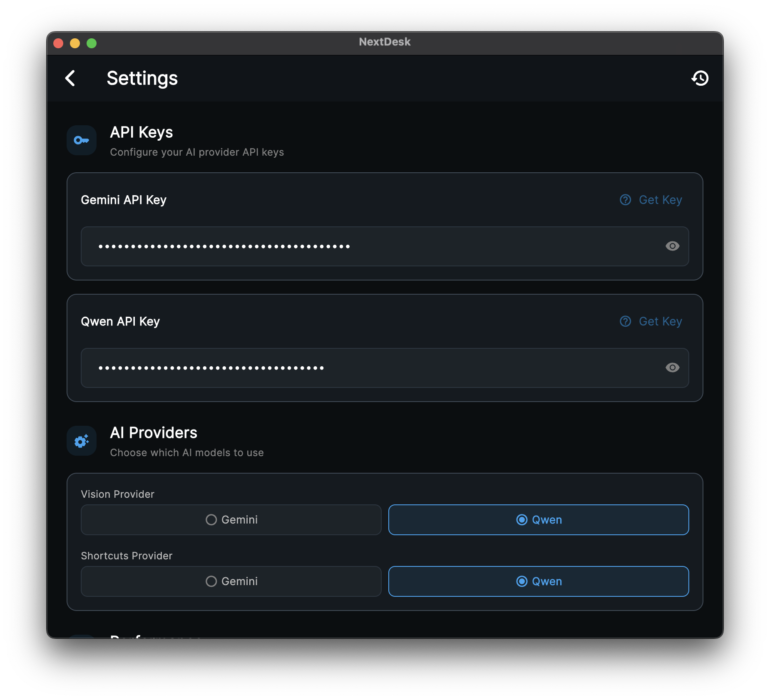Open the Get Key link for Qwen
Screen dimensions: 770x700
pyautogui.click(x=661, y=321)
